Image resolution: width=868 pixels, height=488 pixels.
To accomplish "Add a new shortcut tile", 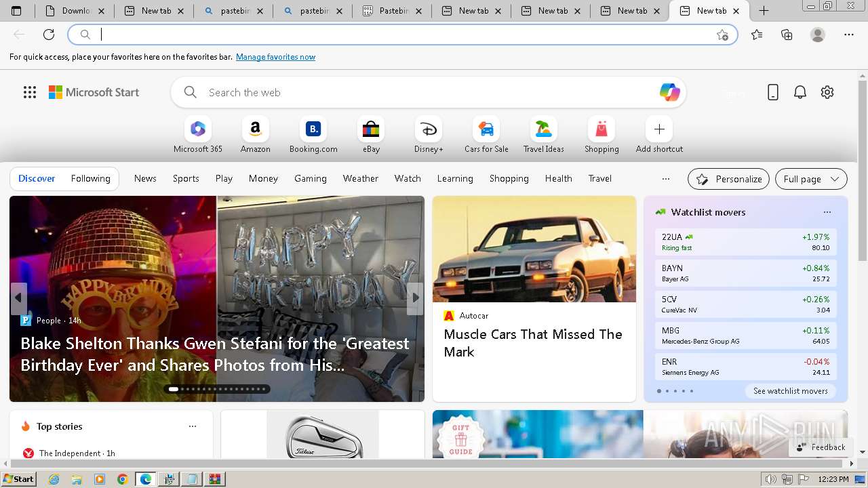I will (659, 135).
